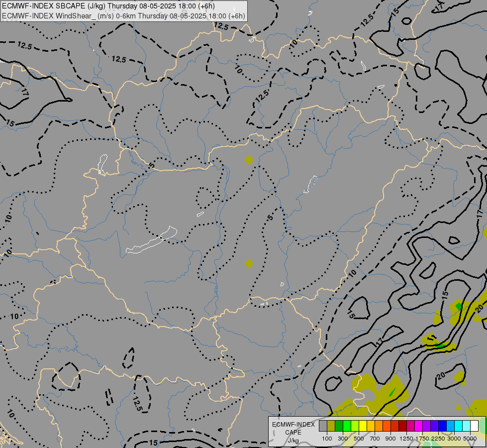Click the 100 value under the legend
Viewport: 487px width, 448px height.
pyautogui.click(x=327, y=439)
